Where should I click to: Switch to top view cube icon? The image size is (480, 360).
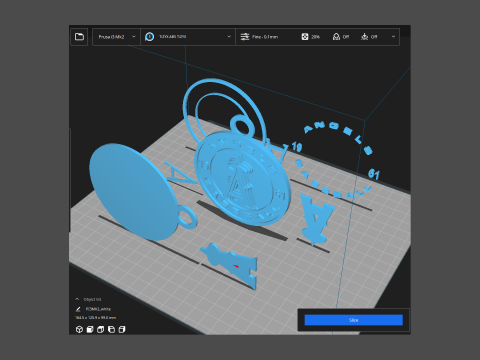[x=100, y=329]
